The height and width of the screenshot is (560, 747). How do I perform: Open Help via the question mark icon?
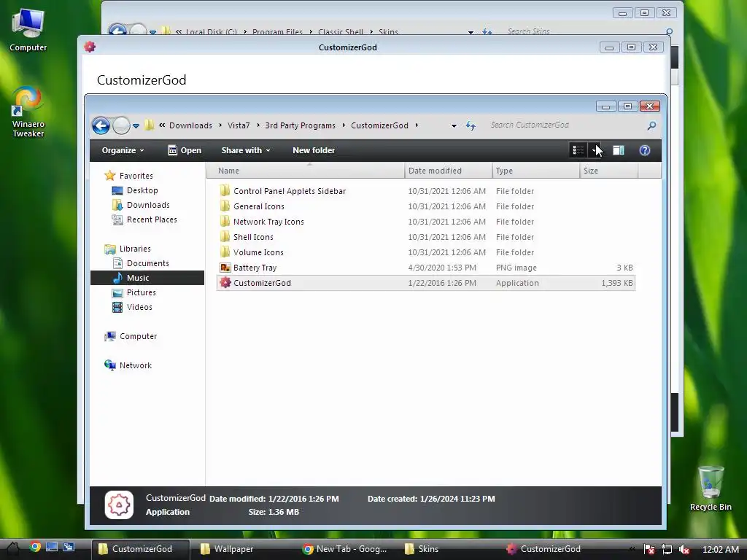click(x=645, y=150)
